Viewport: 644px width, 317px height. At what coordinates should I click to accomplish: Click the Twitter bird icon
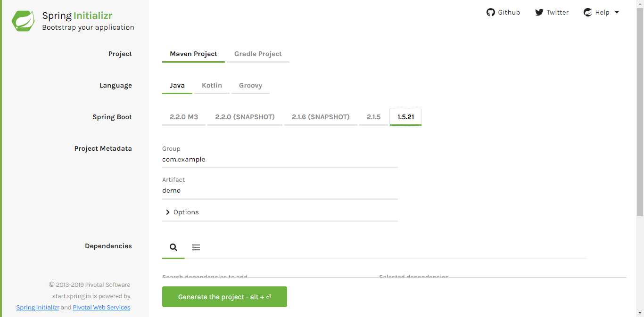click(539, 12)
